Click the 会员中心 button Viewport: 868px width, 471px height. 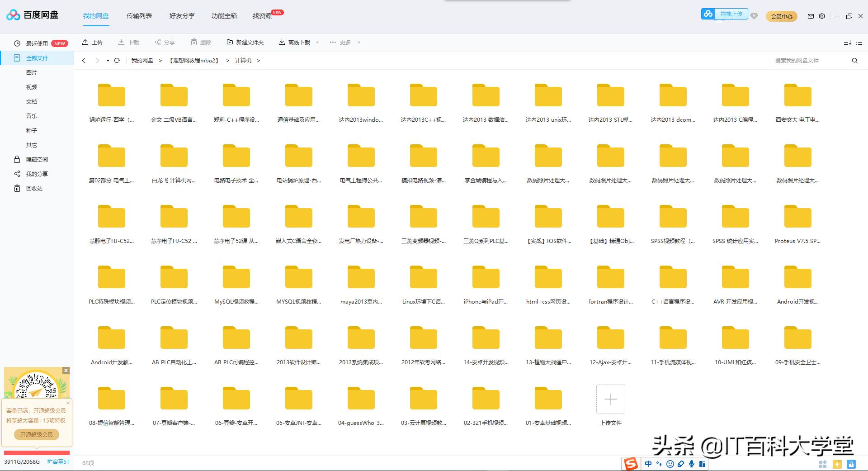(781, 16)
